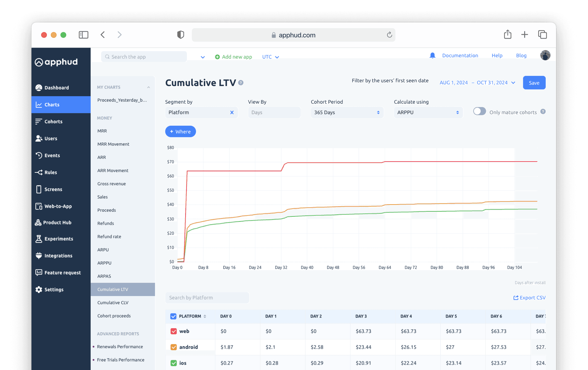The width and height of the screenshot is (588, 370).
Task: Click the notification bell icon
Action: (432, 56)
